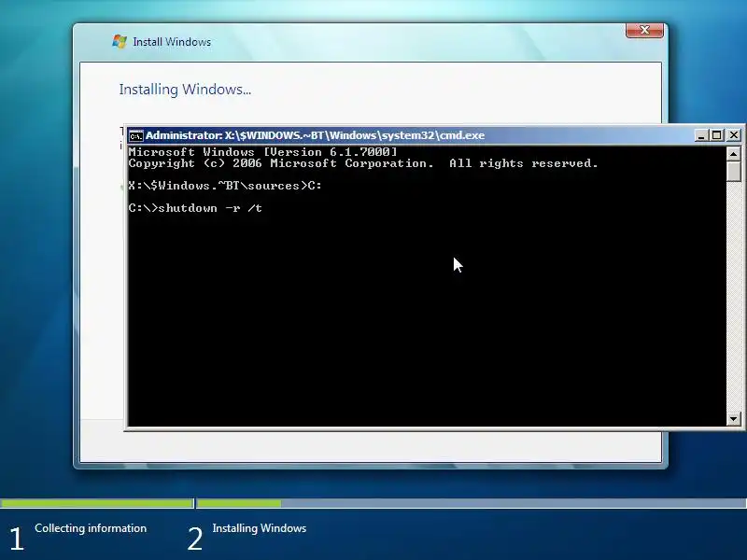
Task: Click the Copyright Microsoft Corporation line
Action: click(363, 163)
